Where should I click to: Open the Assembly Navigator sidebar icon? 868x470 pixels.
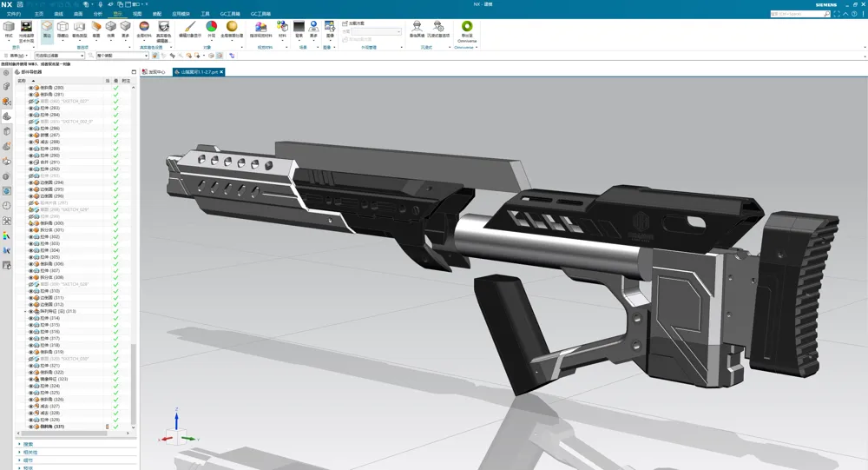[7, 86]
